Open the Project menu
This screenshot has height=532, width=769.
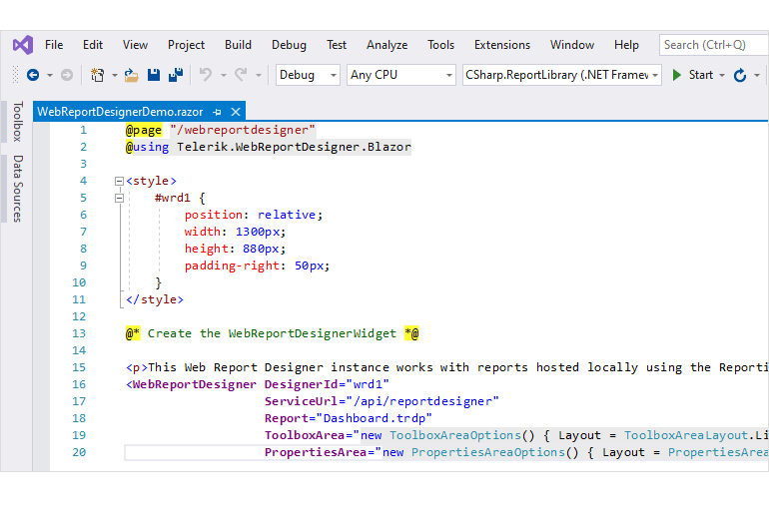pos(186,45)
